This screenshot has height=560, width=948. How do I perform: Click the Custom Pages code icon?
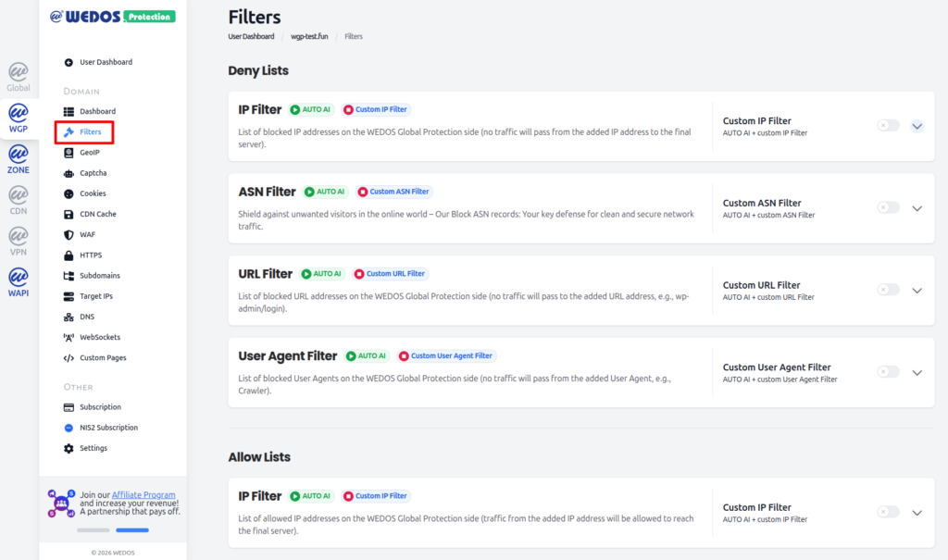pyautogui.click(x=69, y=358)
